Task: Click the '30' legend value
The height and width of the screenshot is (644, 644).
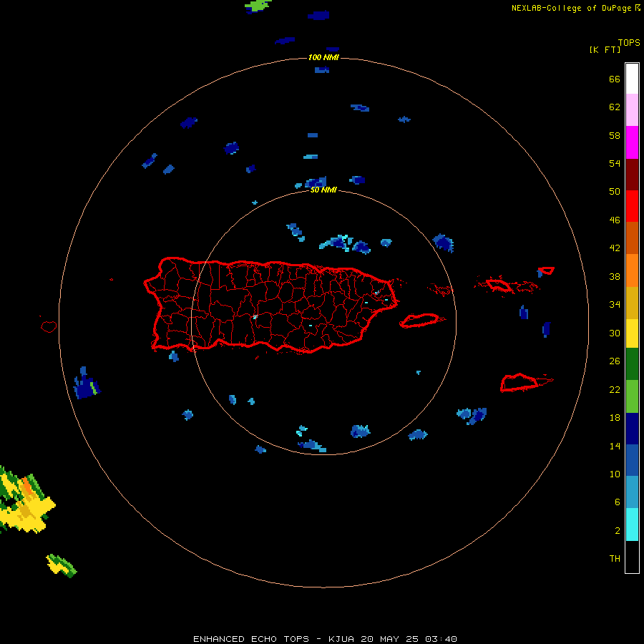Action: pos(615,333)
